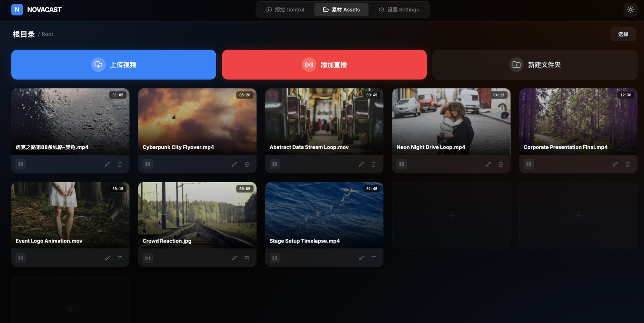Switch to the 素材 Assets tab
This screenshot has width=644, height=323.
pyautogui.click(x=341, y=10)
